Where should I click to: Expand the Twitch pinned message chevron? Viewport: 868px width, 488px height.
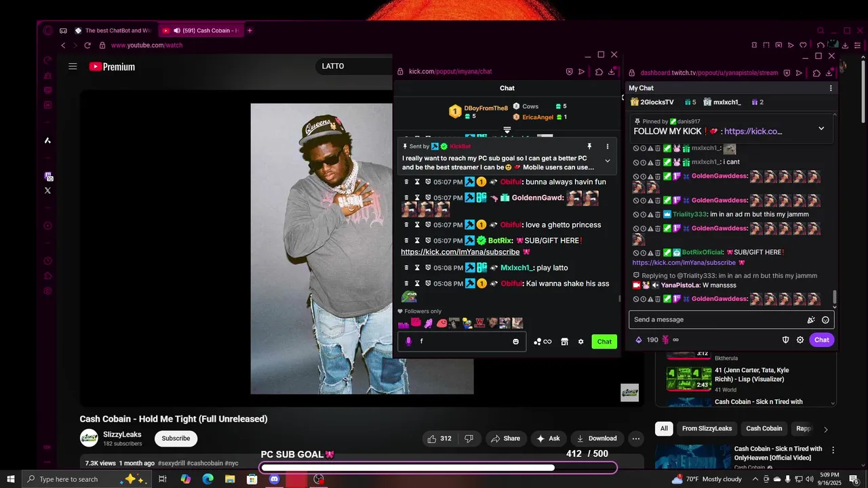pyautogui.click(x=821, y=128)
